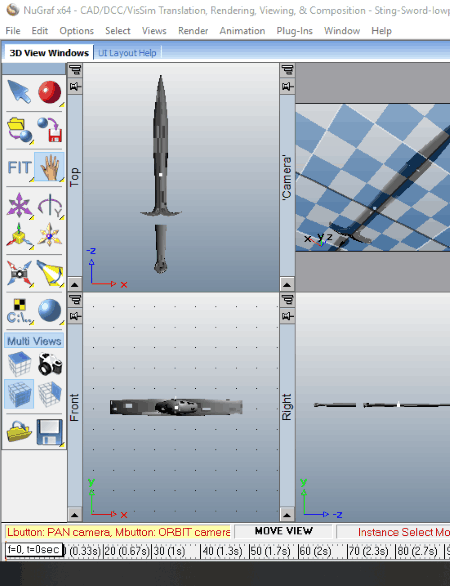Open the Help menu
This screenshot has width=450, height=586.
click(x=381, y=31)
